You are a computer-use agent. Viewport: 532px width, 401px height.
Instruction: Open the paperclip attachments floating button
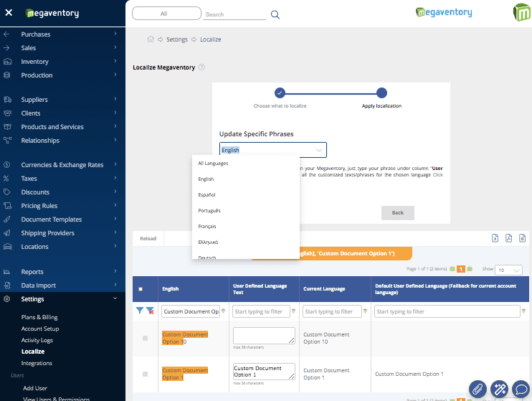click(477, 389)
